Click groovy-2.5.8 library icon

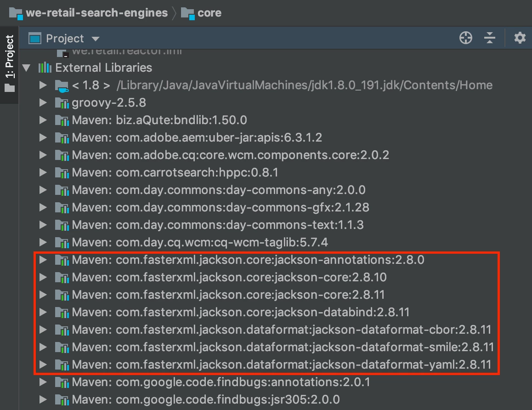[x=62, y=103]
